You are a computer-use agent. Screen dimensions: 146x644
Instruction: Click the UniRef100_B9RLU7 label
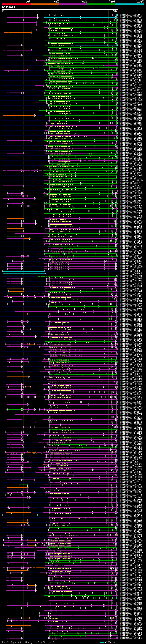(131, 344)
